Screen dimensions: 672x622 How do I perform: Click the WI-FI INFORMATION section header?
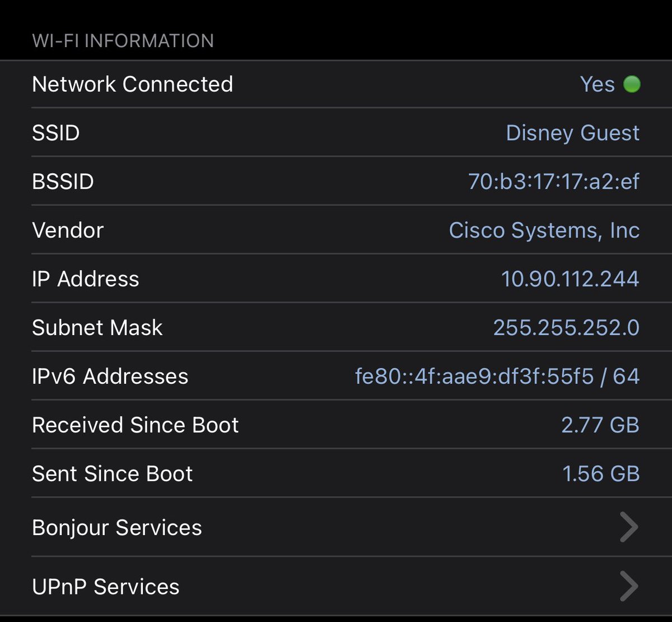click(123, 41)
